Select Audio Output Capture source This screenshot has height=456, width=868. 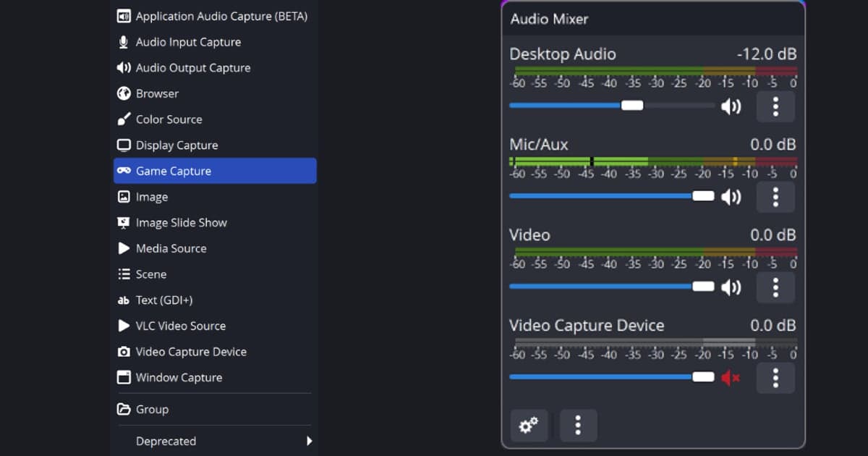215,68
